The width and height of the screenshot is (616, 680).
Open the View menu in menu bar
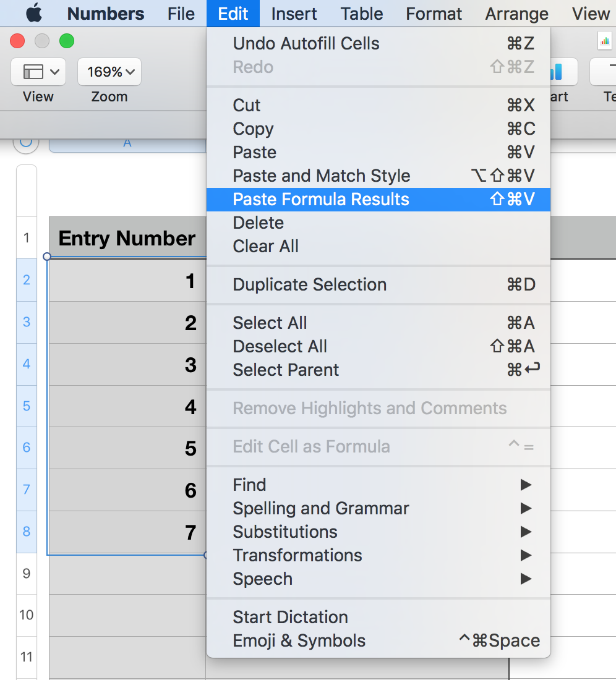(x=591, y=14)
